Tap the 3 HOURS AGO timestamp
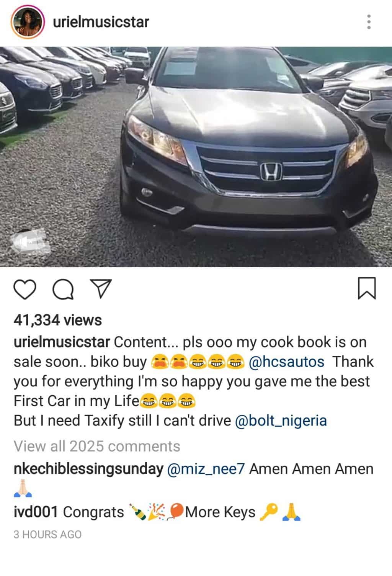This screenshot has height=576, width=392. pyautogui.click(x=47, y=535)
